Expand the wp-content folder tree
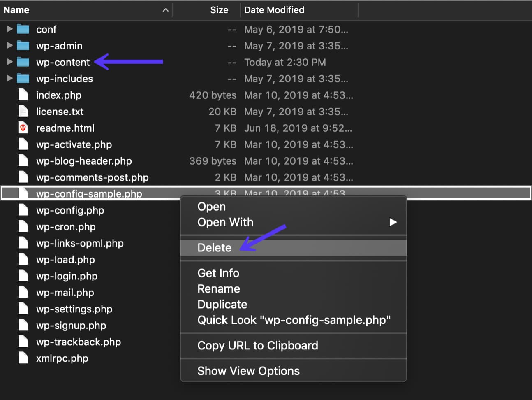Image resolution: width=532 pixels, height=400 pixels. 9,62
